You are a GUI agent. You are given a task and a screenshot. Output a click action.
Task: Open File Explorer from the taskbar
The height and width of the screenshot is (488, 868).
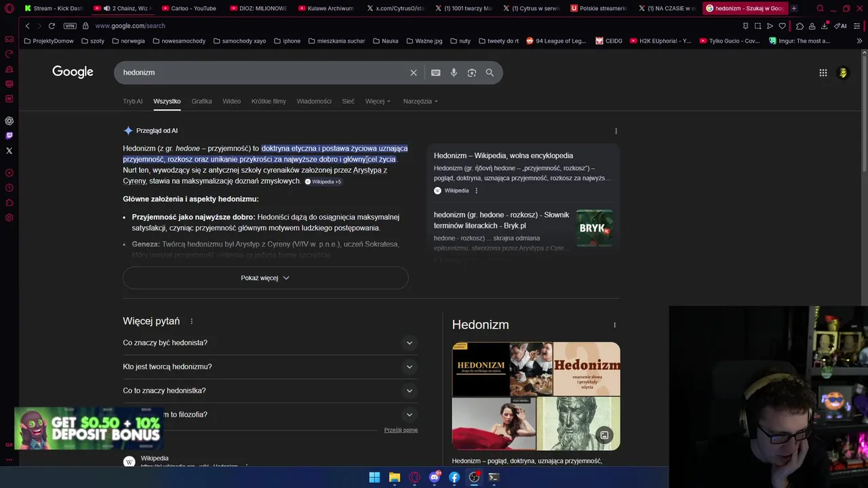(394, 477)
